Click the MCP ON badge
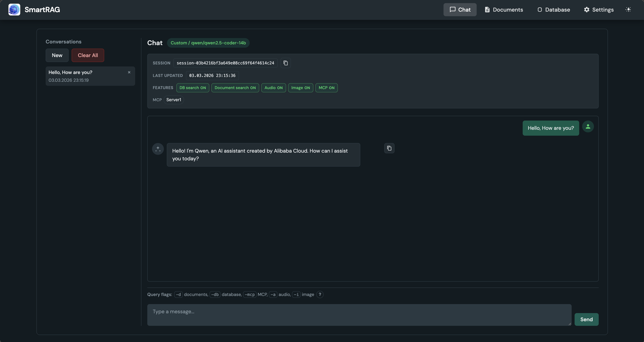 point(326,88)
